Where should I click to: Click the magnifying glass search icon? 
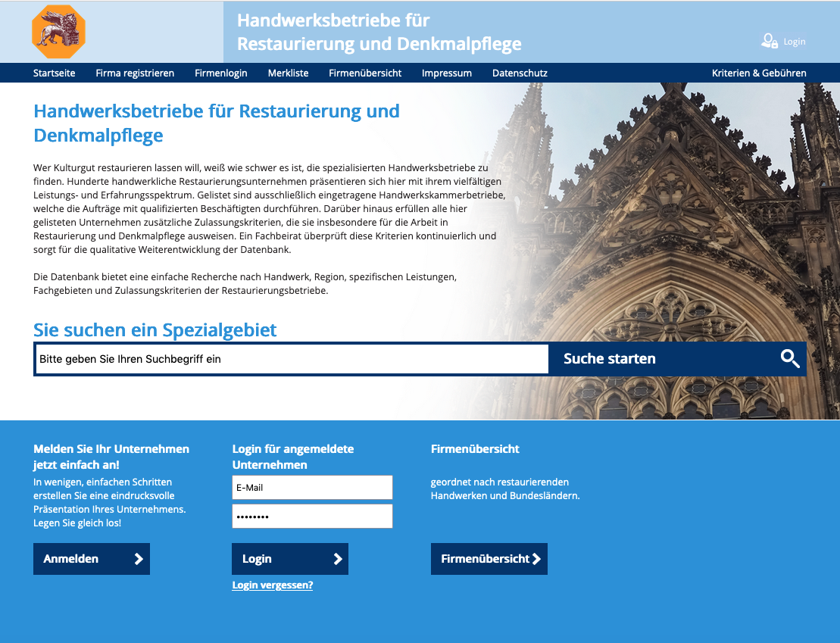[x=790, y=358]
